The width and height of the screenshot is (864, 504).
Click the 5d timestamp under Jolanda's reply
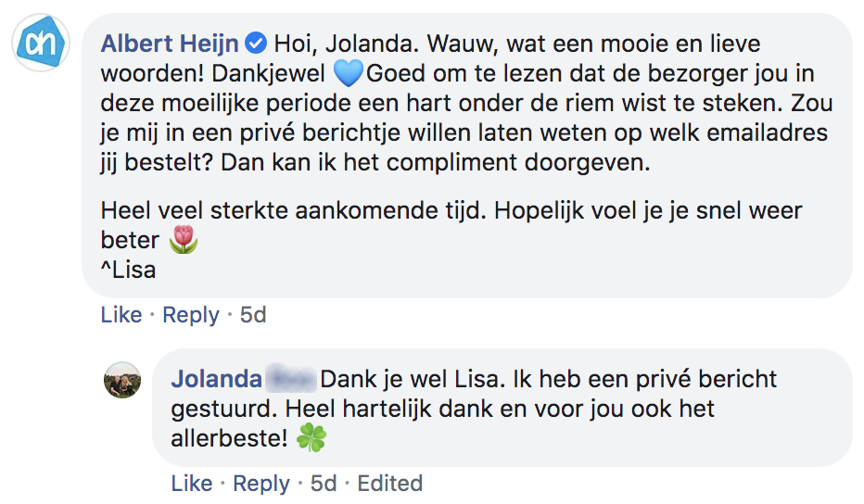pyautogui.click(x=324, y=484)
